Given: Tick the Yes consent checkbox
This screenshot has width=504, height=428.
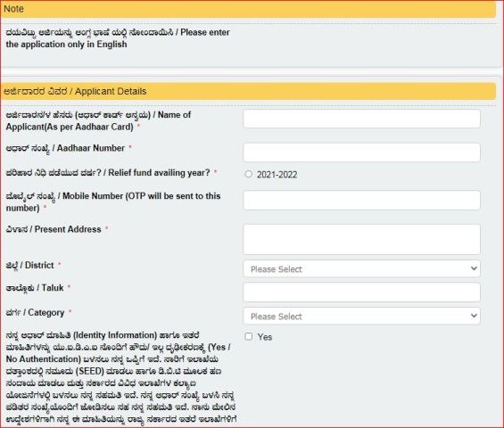Looking at the screenshot, I should coord(249,336).
